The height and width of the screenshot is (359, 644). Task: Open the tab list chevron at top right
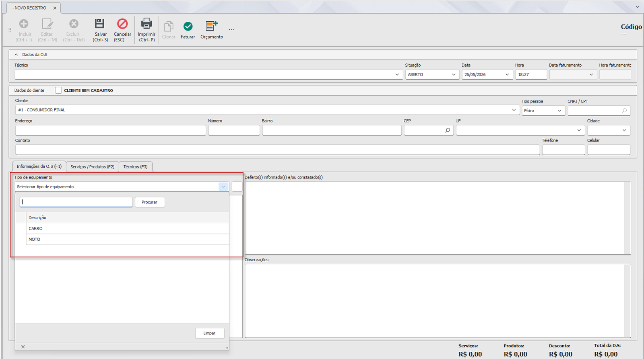[638, 7]
